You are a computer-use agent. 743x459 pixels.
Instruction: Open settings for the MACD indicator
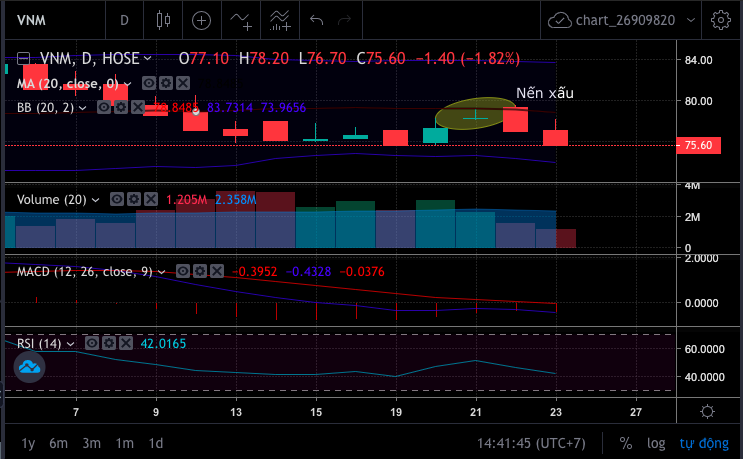(200, 271)
